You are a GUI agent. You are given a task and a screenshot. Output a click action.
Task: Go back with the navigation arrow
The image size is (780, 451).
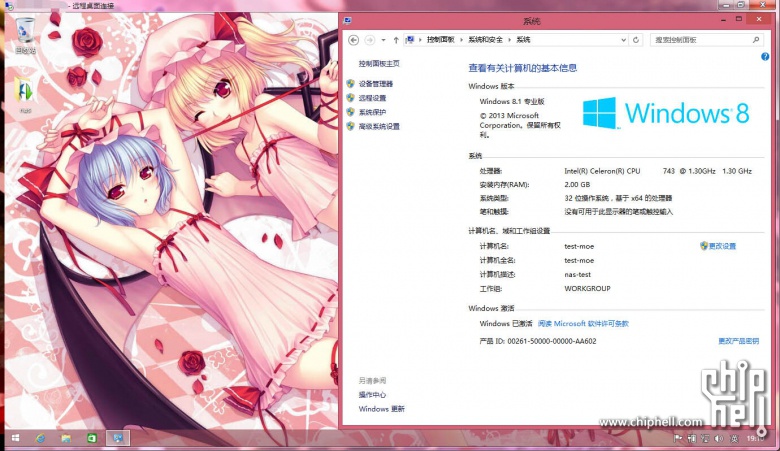tap(354, 40)
